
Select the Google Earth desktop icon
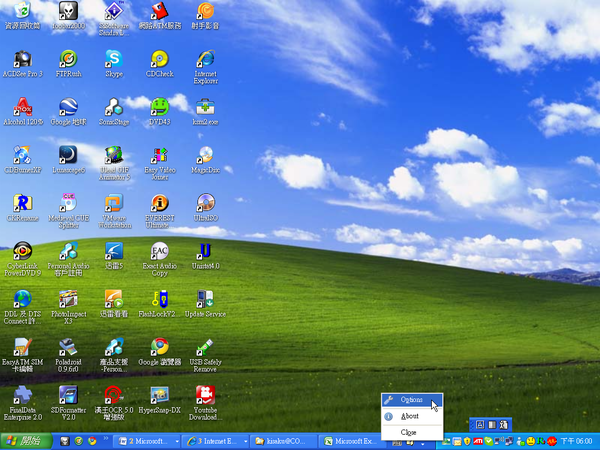(68, 112)
